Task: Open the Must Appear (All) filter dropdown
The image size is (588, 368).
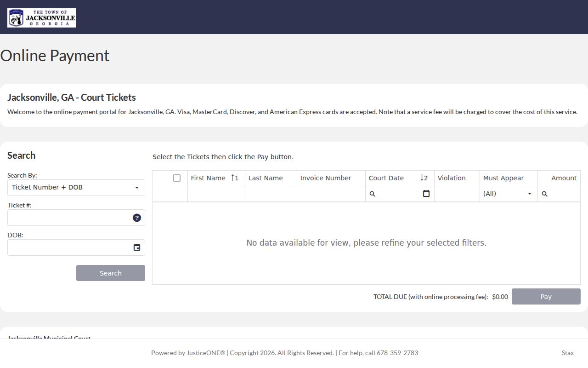Action: [x=509, y=194]
